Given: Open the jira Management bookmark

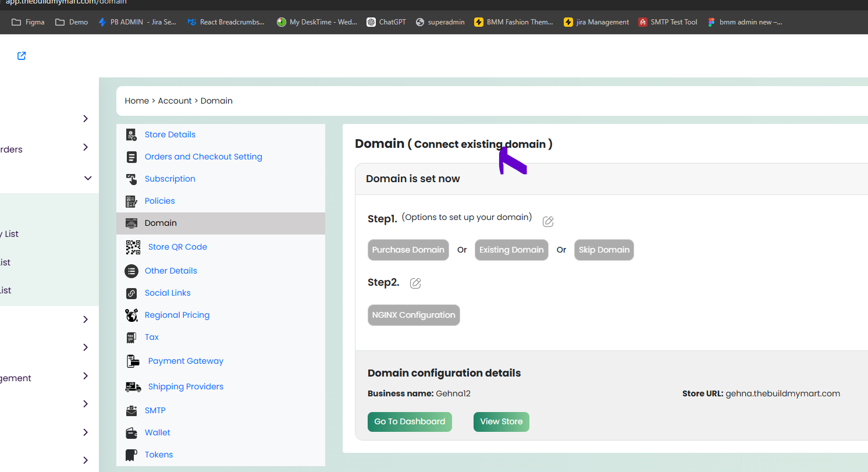Looking at the screenshot, I should tap(596, 22).
